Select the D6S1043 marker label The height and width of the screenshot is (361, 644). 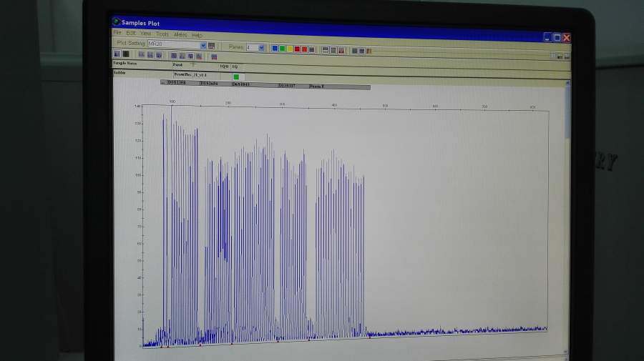[241, 84]
